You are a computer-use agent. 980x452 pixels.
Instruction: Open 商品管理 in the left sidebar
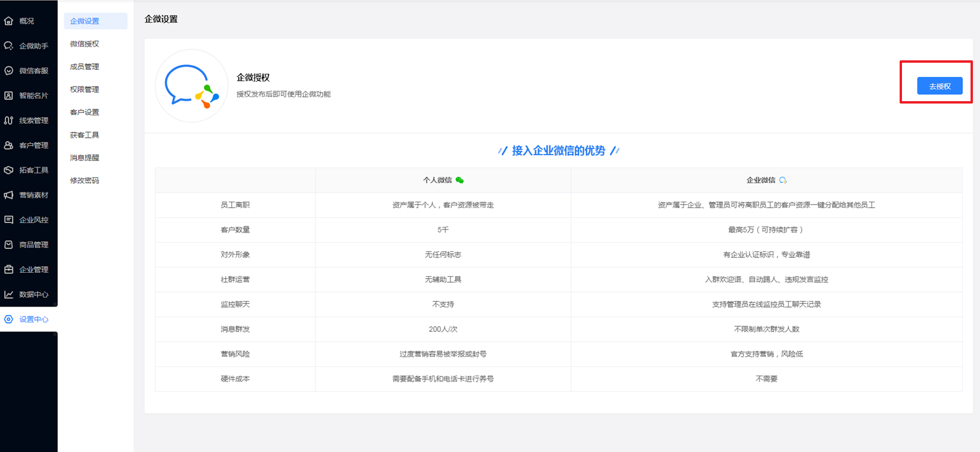33,245
